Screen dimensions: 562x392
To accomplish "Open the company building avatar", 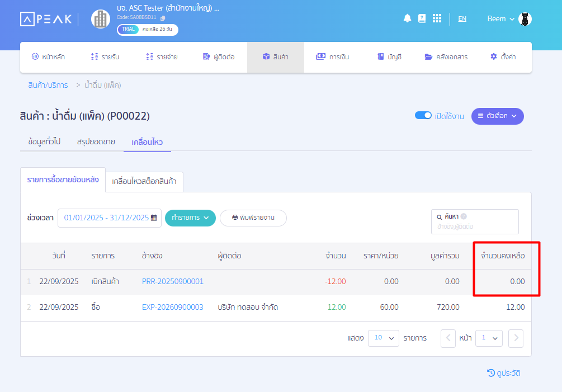I will pyautogui.click(x=100, y=19).
